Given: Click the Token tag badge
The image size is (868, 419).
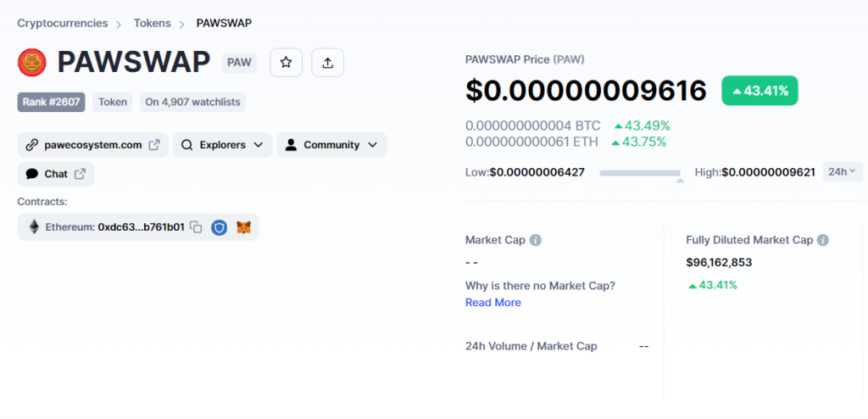Looking at the screenshot, I should coord(113,102).
